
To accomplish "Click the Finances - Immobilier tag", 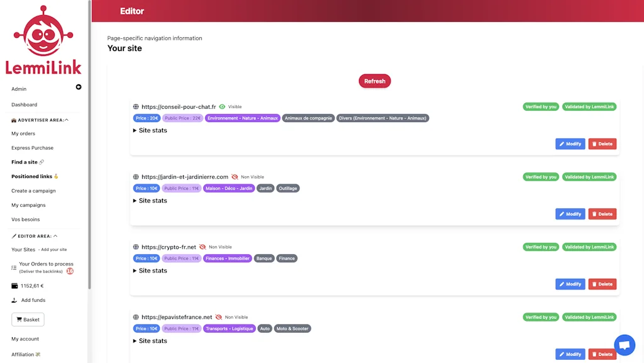I will 228,259.
